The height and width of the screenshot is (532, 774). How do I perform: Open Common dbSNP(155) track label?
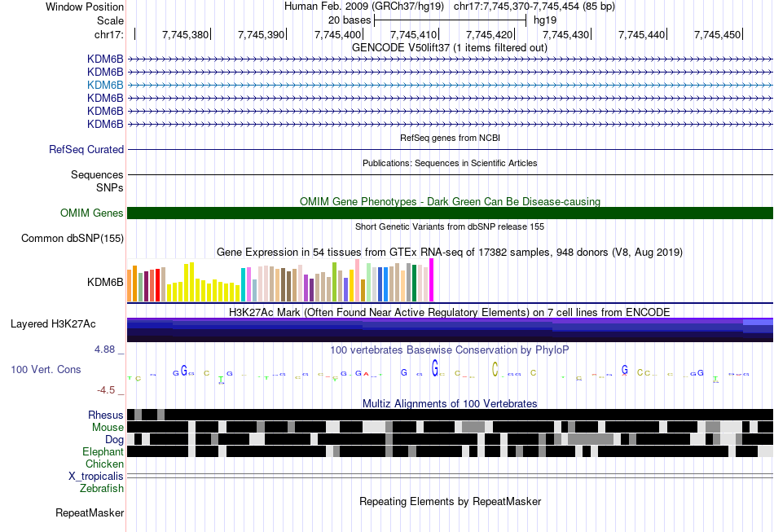(x=72, y=239)
